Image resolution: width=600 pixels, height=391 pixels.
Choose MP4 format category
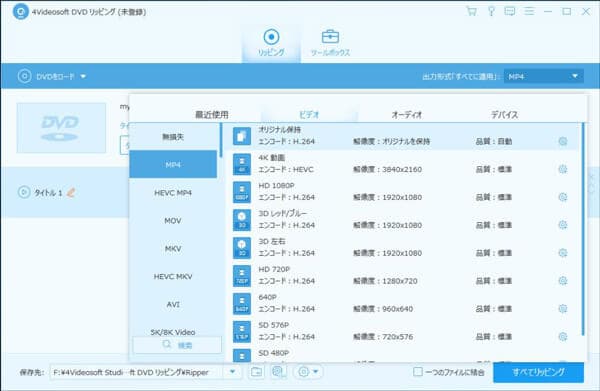pyautogui.click(x=173, y=165)
